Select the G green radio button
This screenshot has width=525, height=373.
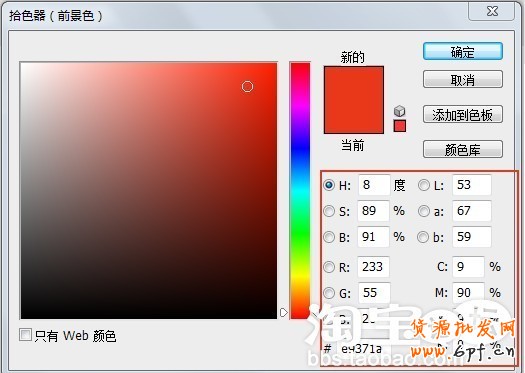(x=329, y=293)
